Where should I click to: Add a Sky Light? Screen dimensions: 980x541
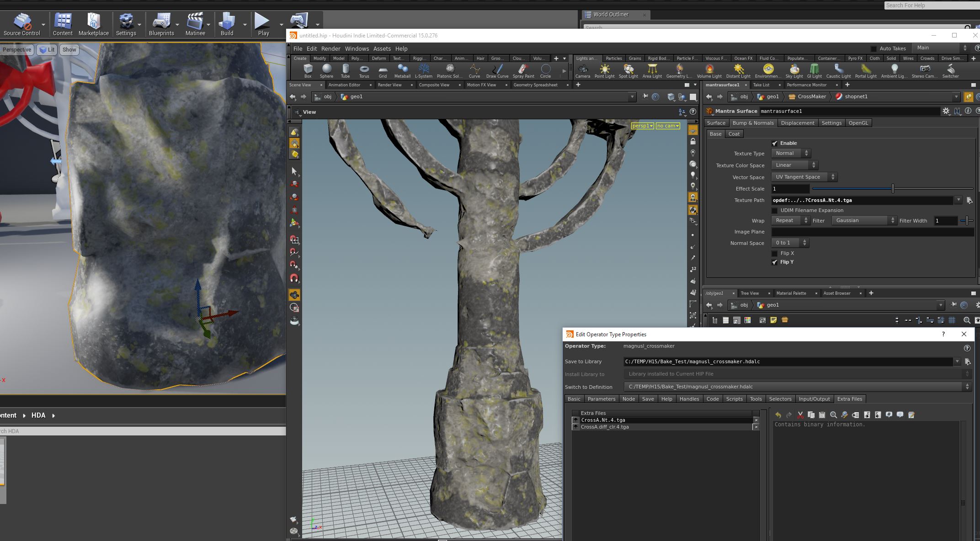click(x=794, y=71)
